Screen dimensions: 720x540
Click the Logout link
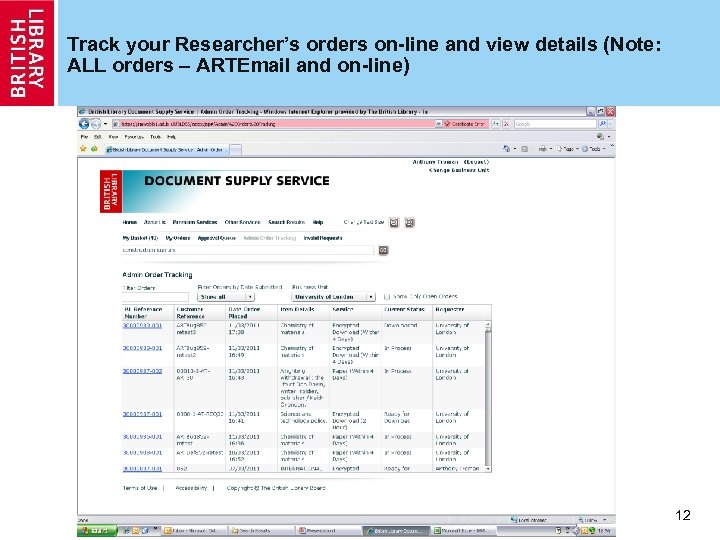(x=476, y=162)
